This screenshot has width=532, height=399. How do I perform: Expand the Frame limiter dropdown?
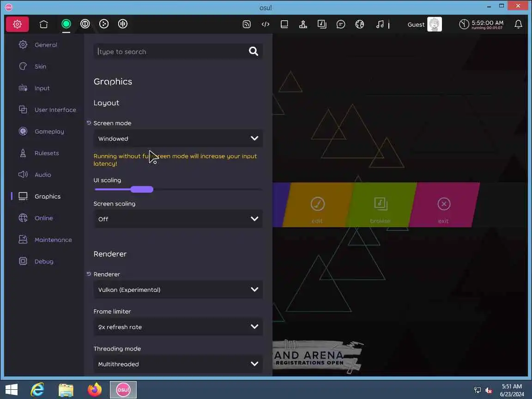pyautogui.click(x=178, y=327)
